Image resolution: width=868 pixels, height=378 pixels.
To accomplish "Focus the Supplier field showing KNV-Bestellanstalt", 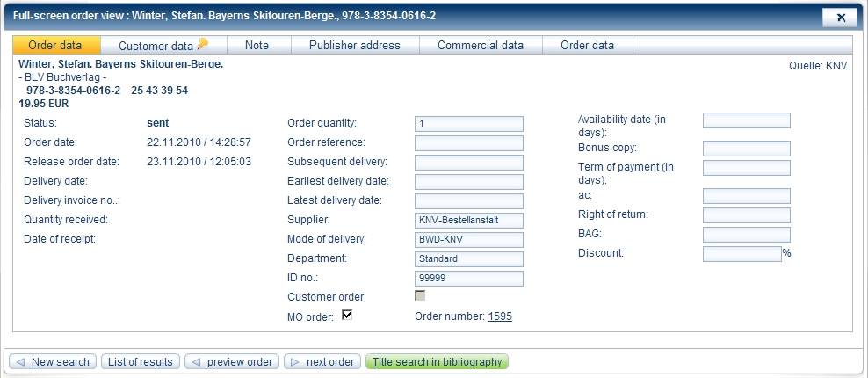I will (x=468, y=221).
